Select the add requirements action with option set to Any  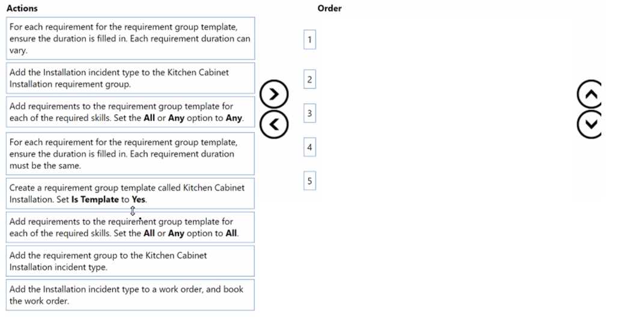pyautogui.click(x=130, y=112)
